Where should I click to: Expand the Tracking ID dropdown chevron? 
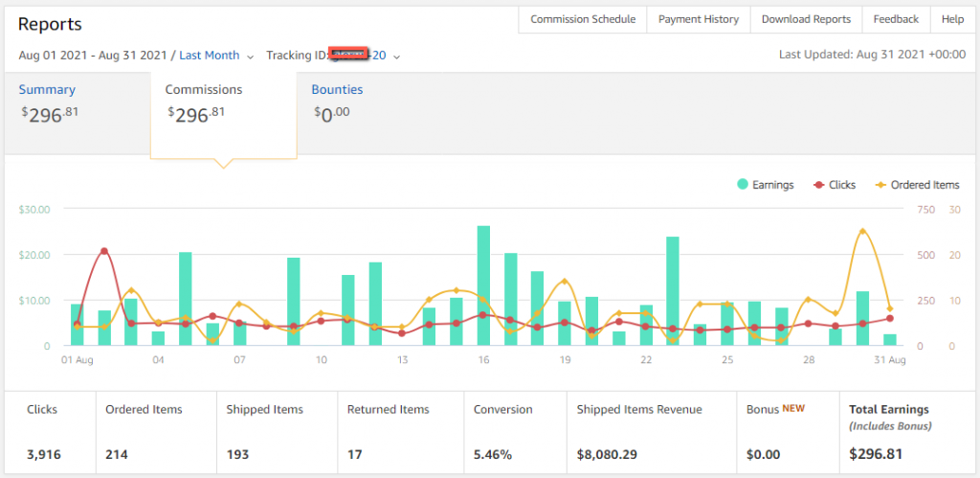(396, 57)
